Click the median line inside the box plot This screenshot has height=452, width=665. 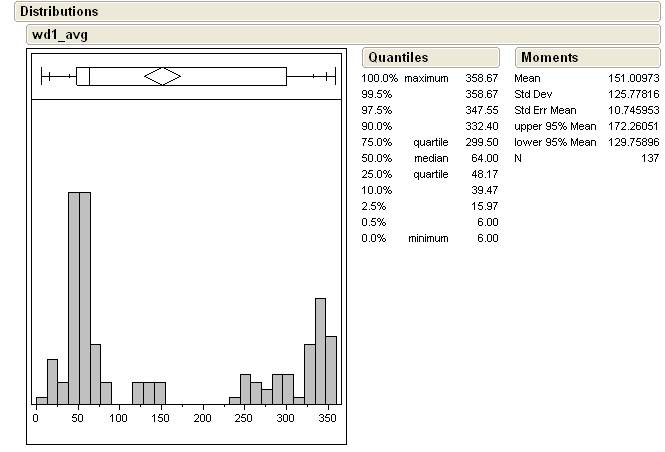click(x=89, y=76)
